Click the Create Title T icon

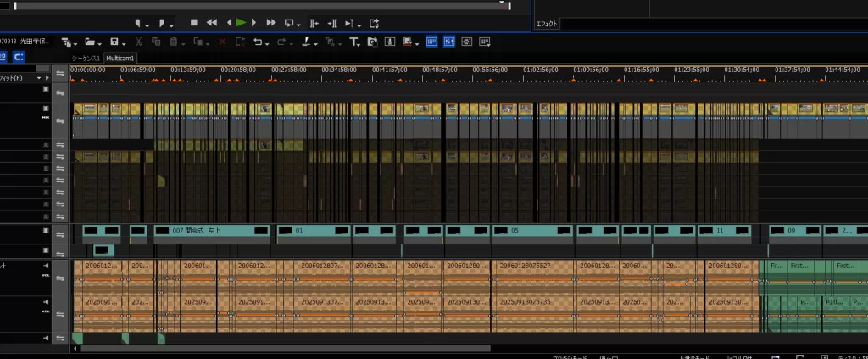(x=353, y=42)
